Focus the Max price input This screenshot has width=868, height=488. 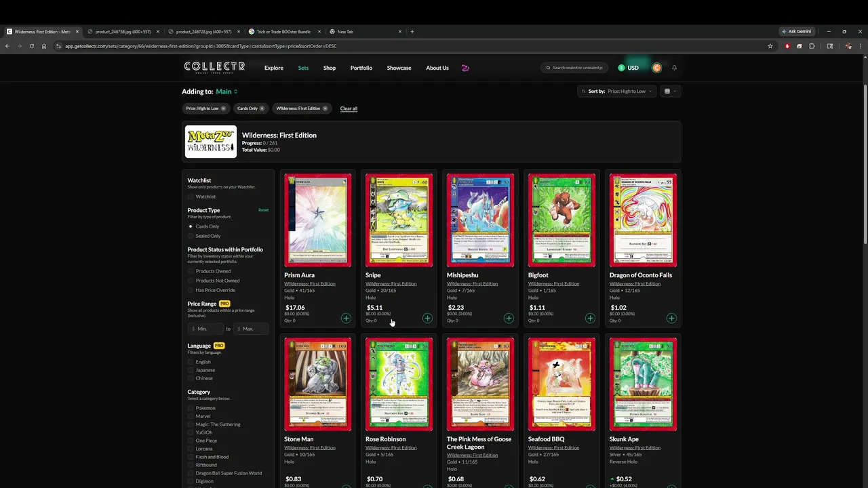(251, 329)
